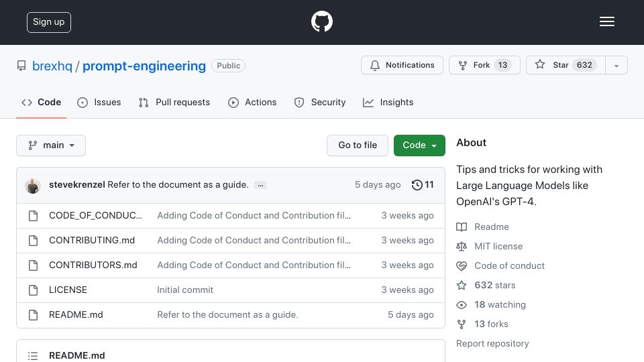Click the star icon in Star button
Viewport: 644px width, 362px height.
click(539, 64)
